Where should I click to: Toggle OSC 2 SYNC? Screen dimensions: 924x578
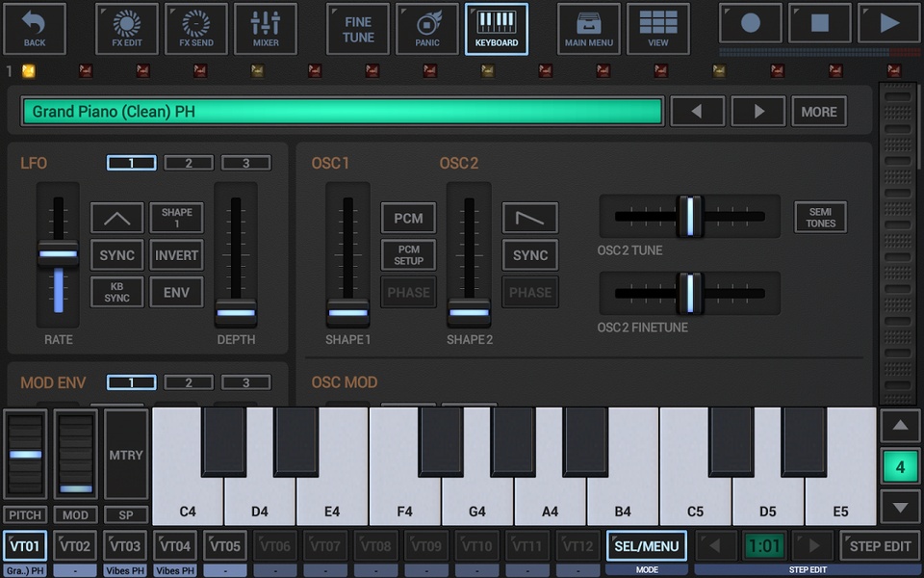point(530,255)
